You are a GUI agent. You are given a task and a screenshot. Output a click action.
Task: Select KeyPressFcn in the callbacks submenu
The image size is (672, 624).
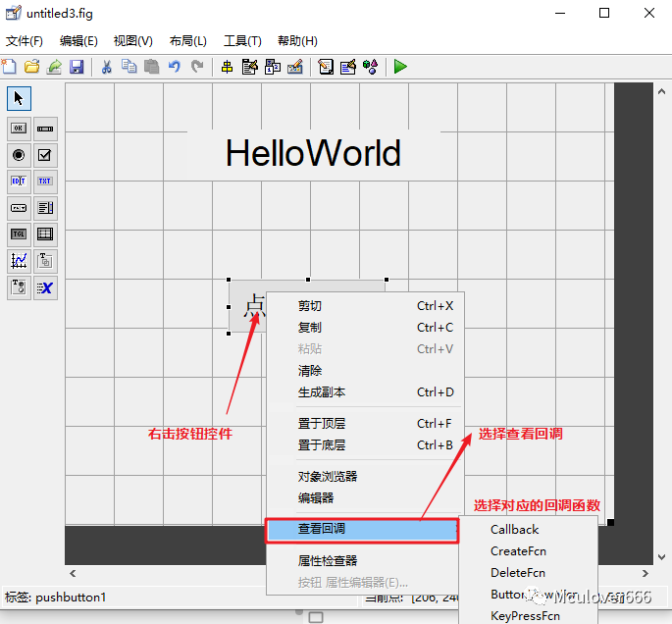tap(528, 616)
